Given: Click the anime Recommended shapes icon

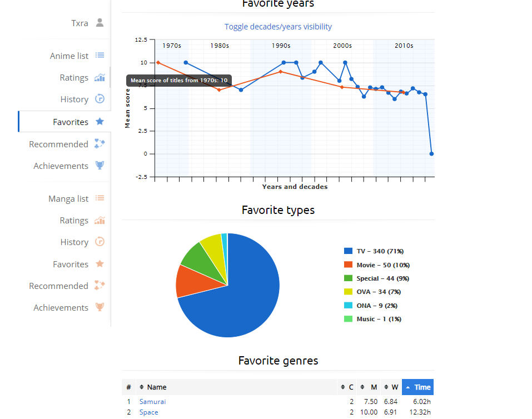Looking at the screenshot, I should 100,144.
